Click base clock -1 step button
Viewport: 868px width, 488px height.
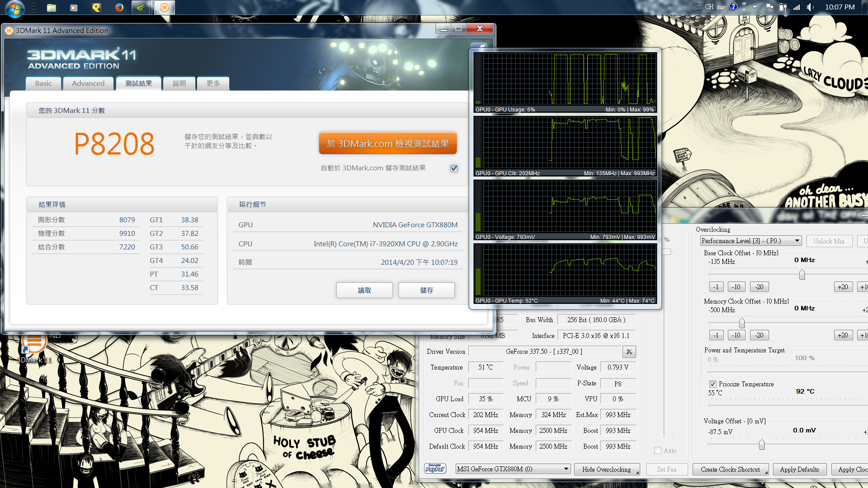click(716, 287)
